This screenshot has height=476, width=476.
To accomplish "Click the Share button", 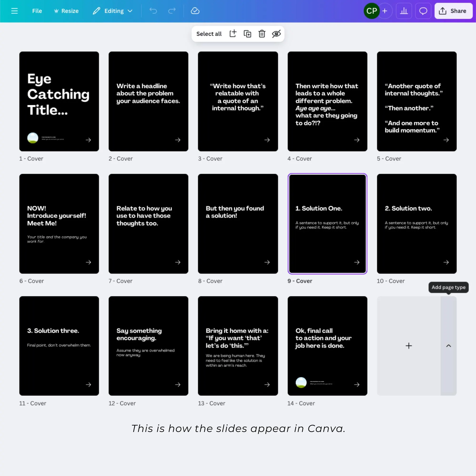I will (x=453, y=11).
